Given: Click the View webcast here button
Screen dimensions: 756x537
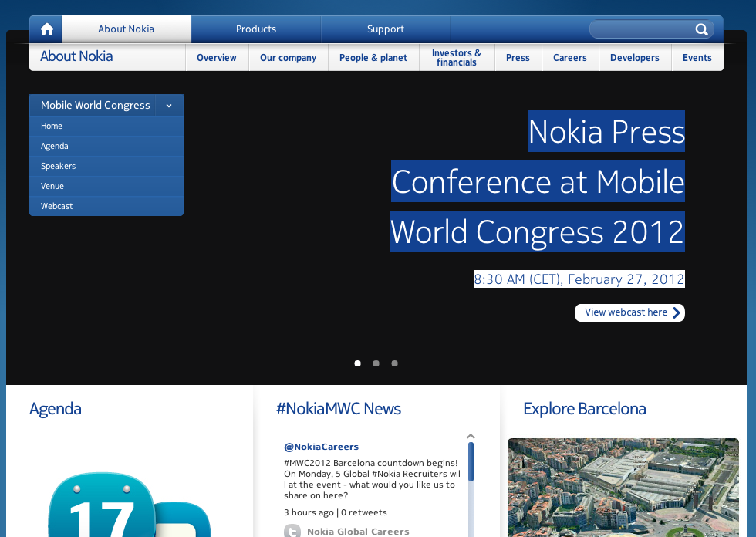Looking at the screenshot, I should (629, 312).
